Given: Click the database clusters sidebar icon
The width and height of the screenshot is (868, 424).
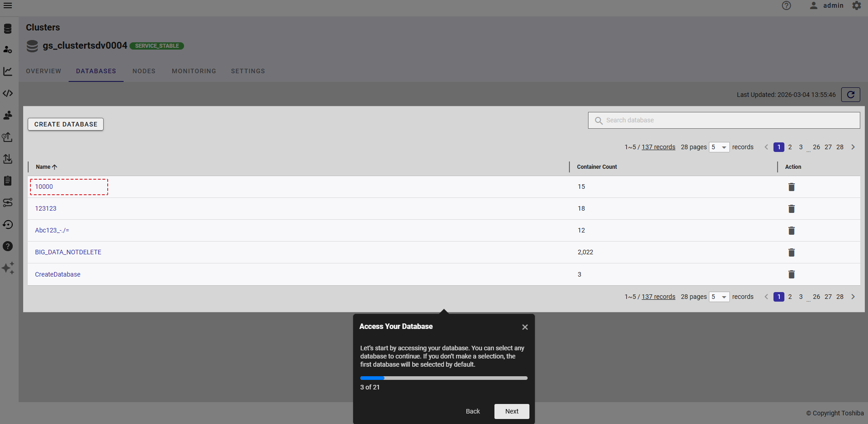Looking at the screenshot, I should (x=8, y=29).
